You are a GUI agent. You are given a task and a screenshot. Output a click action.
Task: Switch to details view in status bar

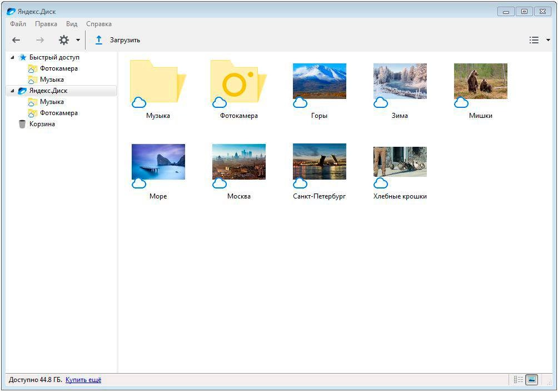(x=519, y=380)
